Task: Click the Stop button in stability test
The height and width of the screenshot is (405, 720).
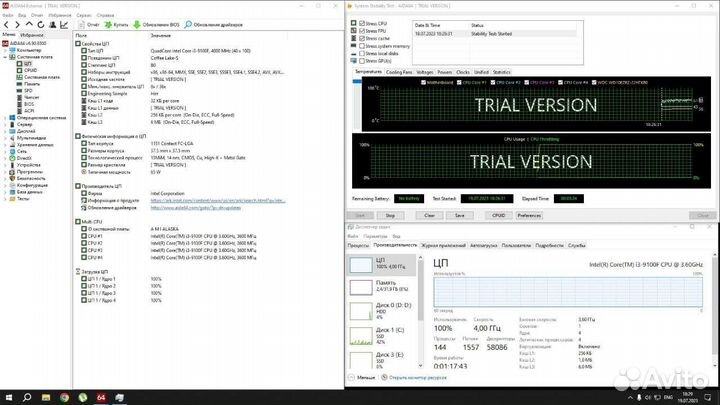Action: click(390, 215)
